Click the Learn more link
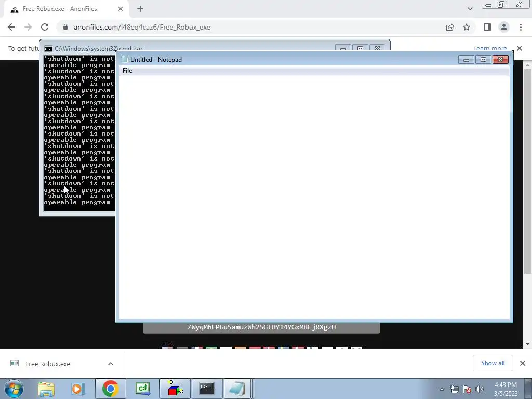Viewport: 532px width, 399px height. click(x=490, y=48)
